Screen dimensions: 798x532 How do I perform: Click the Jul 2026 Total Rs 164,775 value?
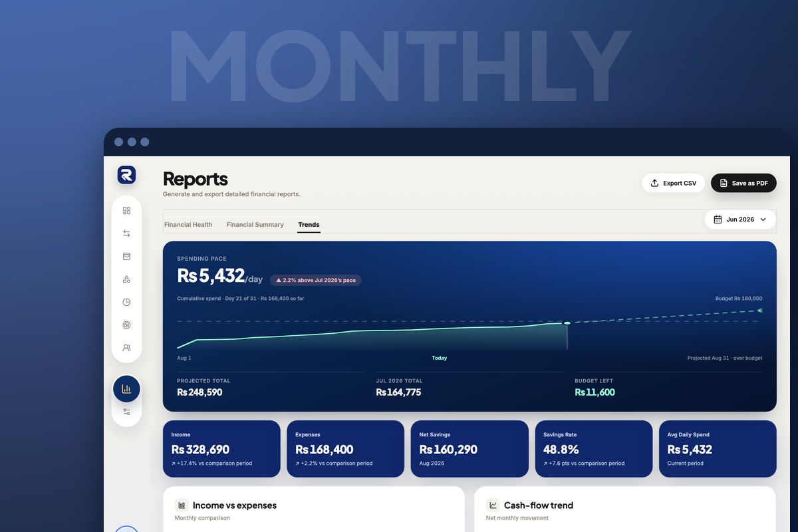398,392
